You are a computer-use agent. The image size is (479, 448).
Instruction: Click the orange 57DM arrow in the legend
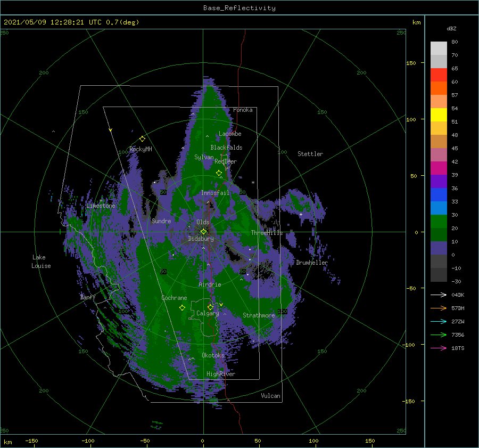(x=439, y=308)
